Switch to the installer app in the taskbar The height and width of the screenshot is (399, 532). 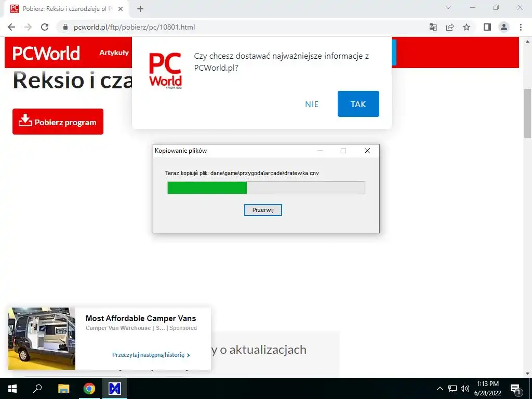click(x=115, y=389)
